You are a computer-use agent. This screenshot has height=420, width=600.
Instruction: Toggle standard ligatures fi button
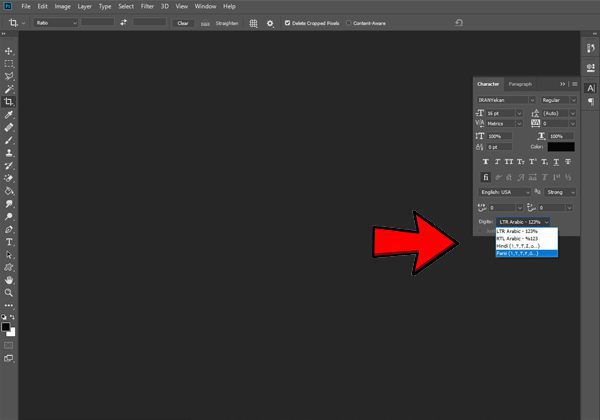pyautogui.click(x=486, y=177)
